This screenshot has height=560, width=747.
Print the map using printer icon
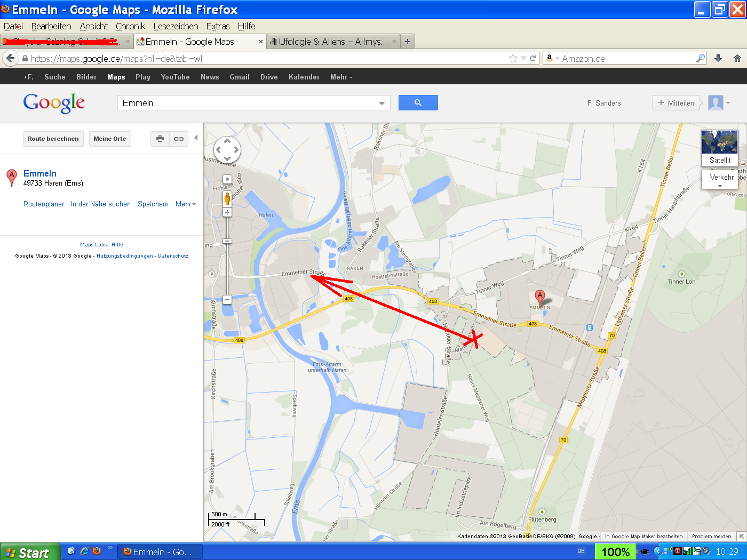point(160,139)
